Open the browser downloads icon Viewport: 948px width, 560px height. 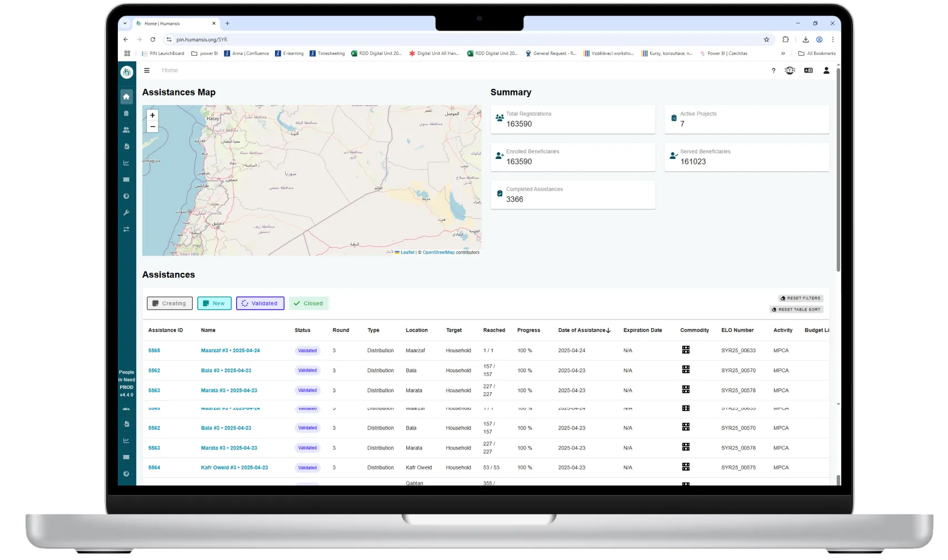pyautogui.click(x=805, y=39)
